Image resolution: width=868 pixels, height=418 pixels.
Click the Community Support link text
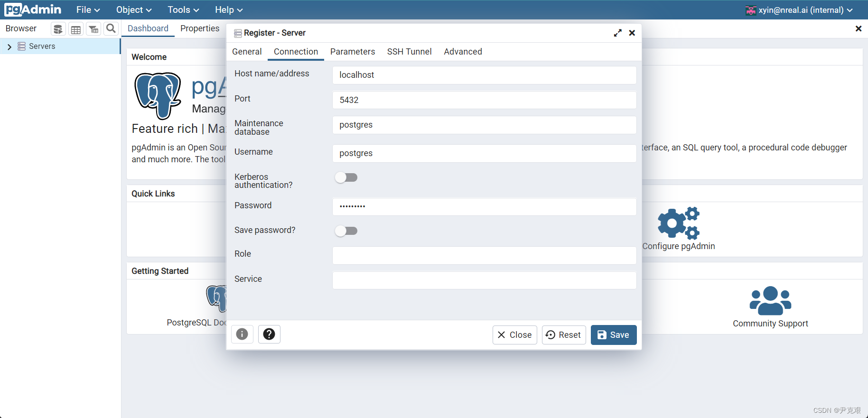770,324
